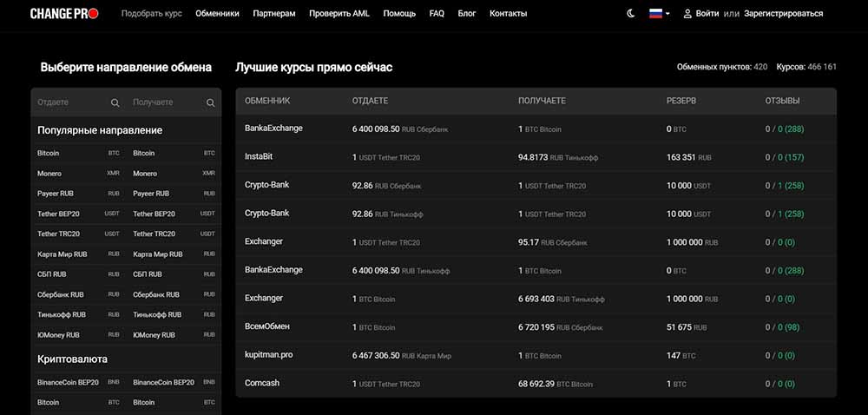
Task: Click Курсов: 466 161 counter
Action: [806, 67]
